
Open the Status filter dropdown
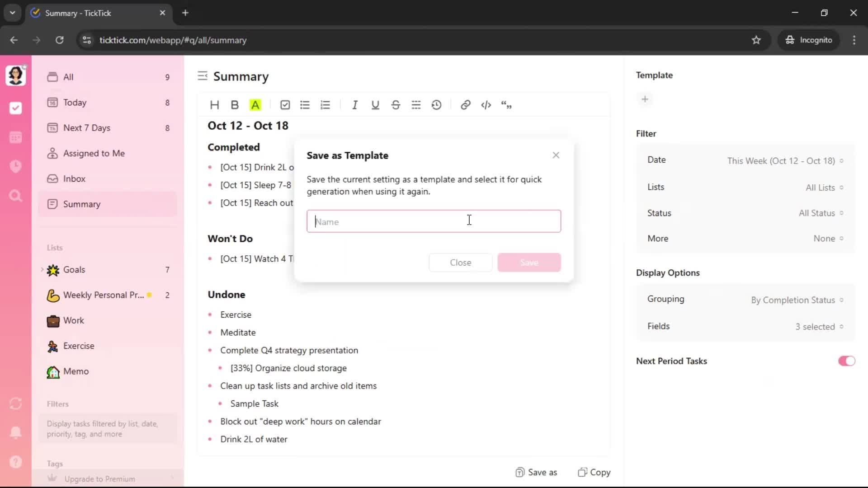820,213
